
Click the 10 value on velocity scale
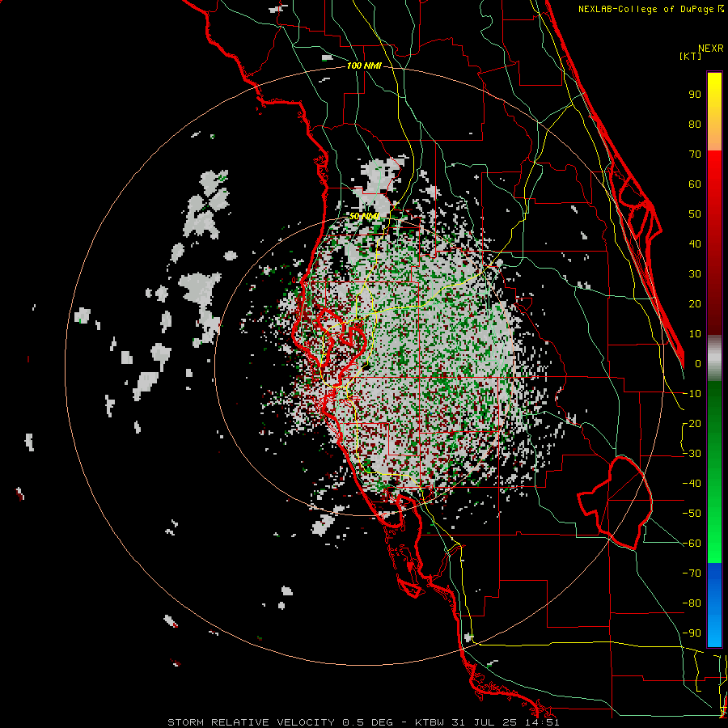point(695,334)
